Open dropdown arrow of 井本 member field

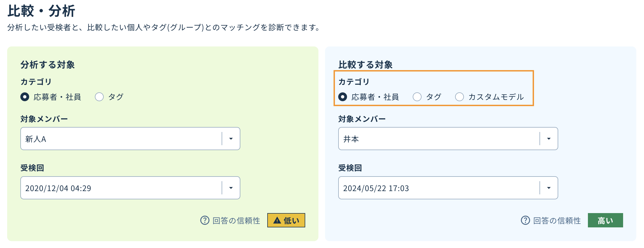[x=549, y=139]
